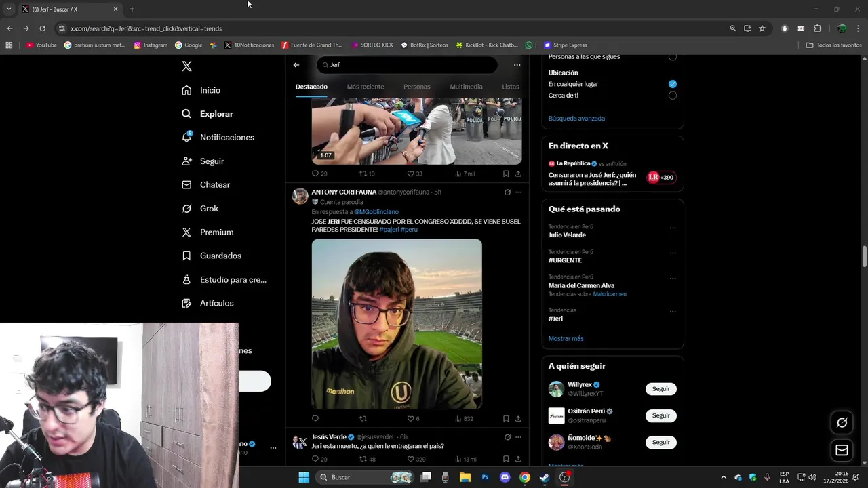Open La República live broadcast card
868x488 pixels.
point(612,174)
